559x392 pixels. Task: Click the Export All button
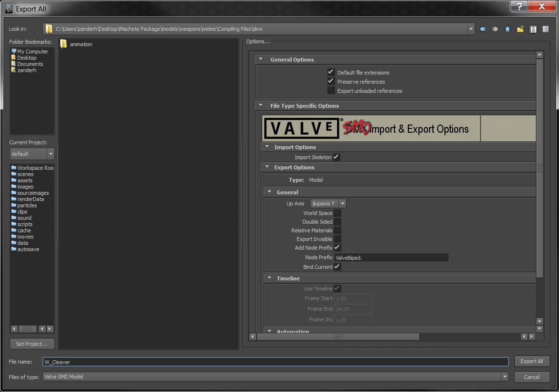pos(532,361)
